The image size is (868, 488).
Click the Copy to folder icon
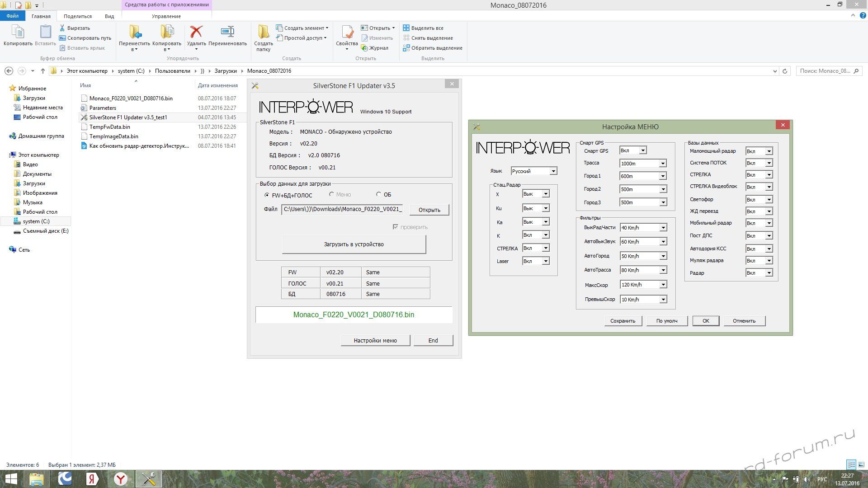pyautogui.click(x=167, y=32)
